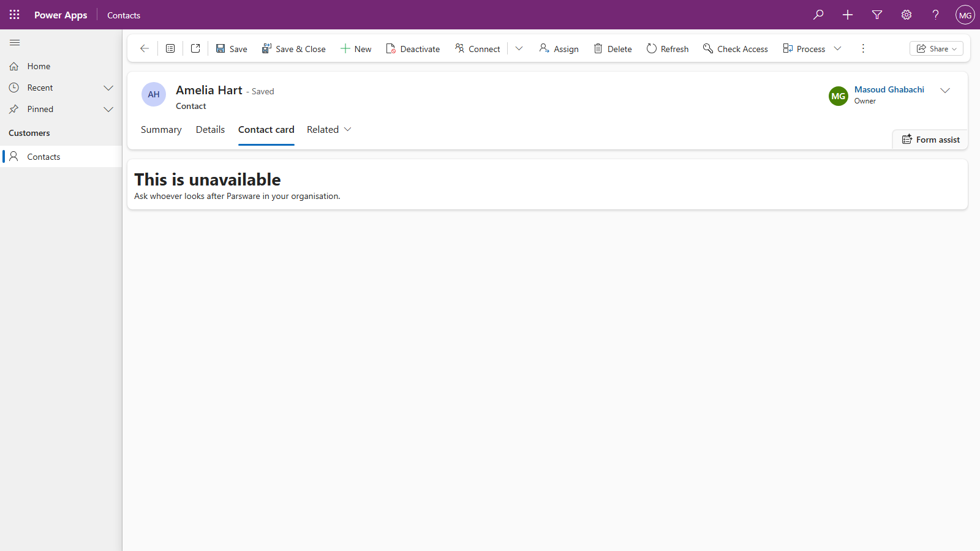Expand the Pinned section in sidebar

click(x=108, y=109)
